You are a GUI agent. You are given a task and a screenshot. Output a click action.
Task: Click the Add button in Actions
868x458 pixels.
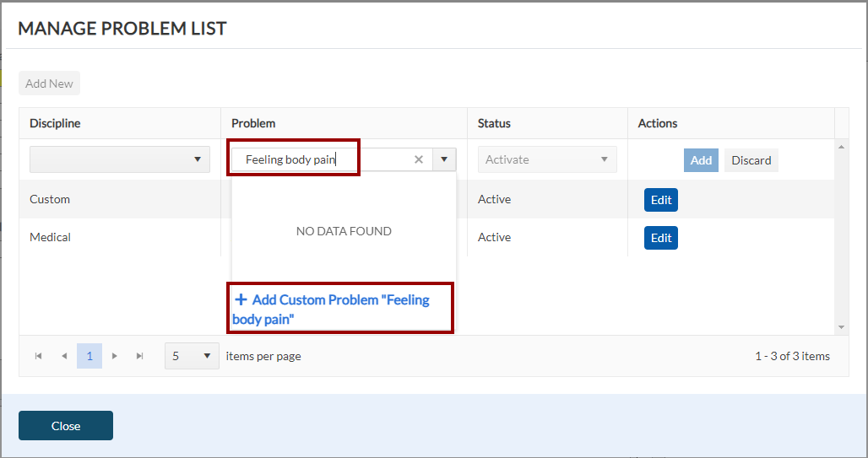[701, 160]
